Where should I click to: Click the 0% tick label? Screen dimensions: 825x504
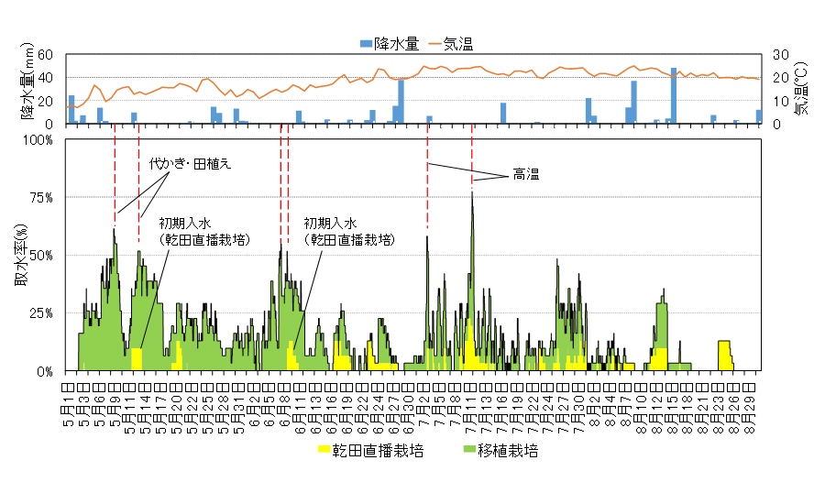point(44,372)
